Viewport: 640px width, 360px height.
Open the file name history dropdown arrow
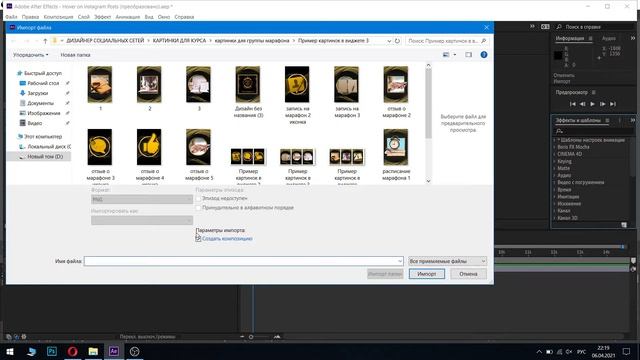(400, 261)
